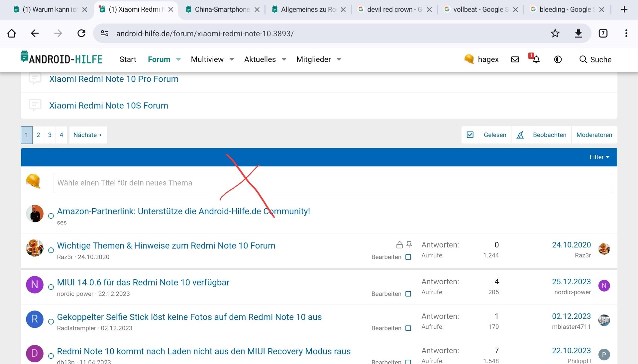Open the tab switcher showing 7 tabs
The width and height of the screenshot is (638, 364).
pyautogui.click(x=603, y=33)
